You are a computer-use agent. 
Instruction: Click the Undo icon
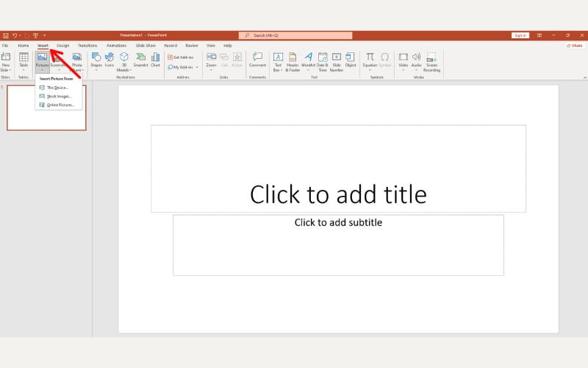[x=15, y=35]
